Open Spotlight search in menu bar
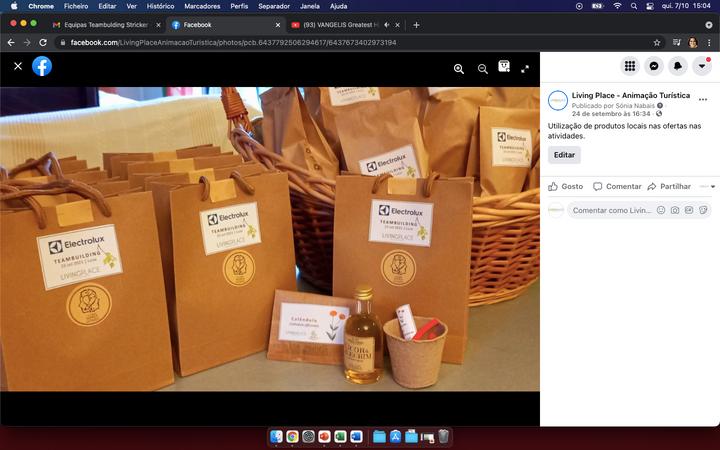Screen dimensions: 720x450 coord(634,6)
